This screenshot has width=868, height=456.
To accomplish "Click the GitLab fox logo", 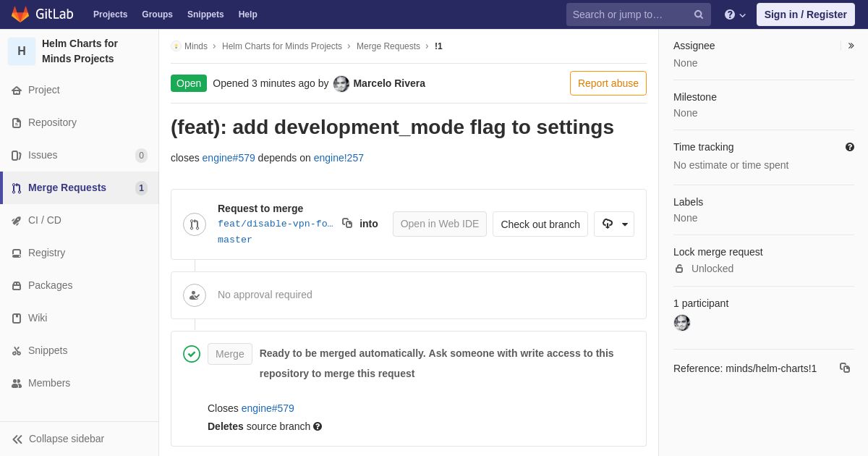I will (20, 14).
